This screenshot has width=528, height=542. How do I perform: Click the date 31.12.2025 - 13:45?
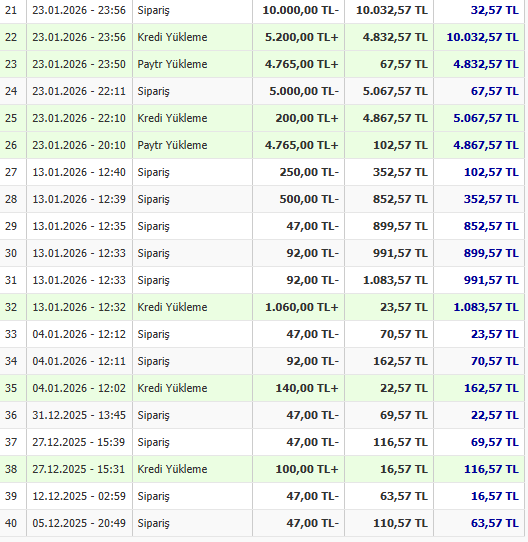click(79, 415)
